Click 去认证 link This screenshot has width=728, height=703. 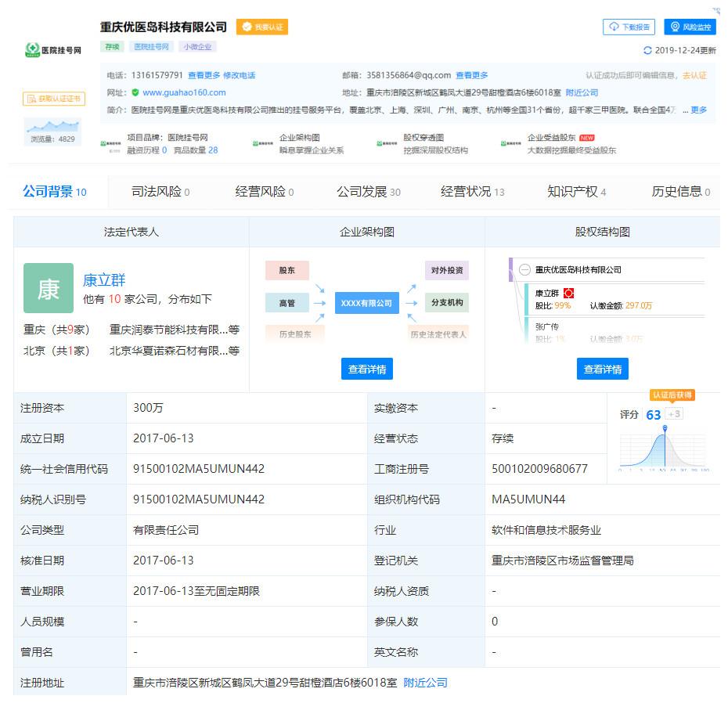pyautogui.click(x=694, y=75)
